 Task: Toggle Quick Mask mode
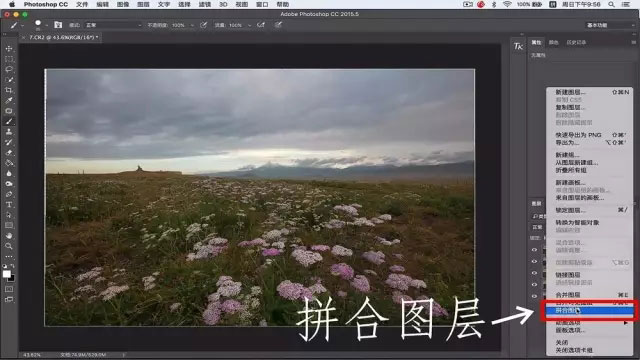(9, 289)
